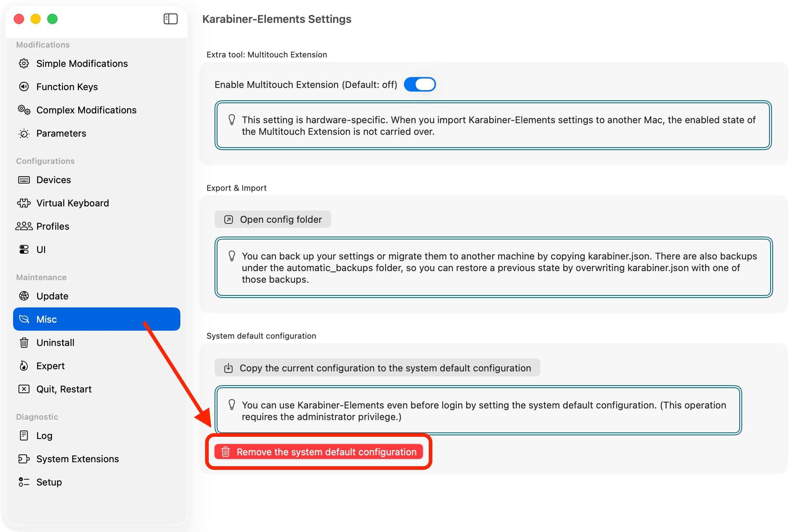
Task: Click the trash icon beside Uninstall
Action: (24, 343)
